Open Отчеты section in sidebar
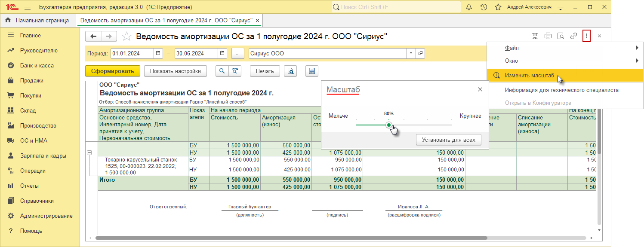This screenshot has height=247, width=644. pos(40,186)
